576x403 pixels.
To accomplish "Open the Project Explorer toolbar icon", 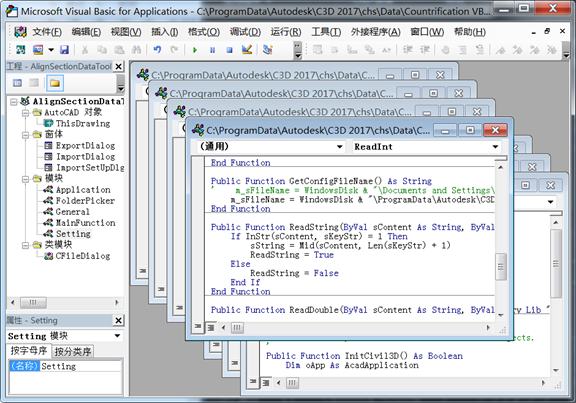I will point(268,49).
